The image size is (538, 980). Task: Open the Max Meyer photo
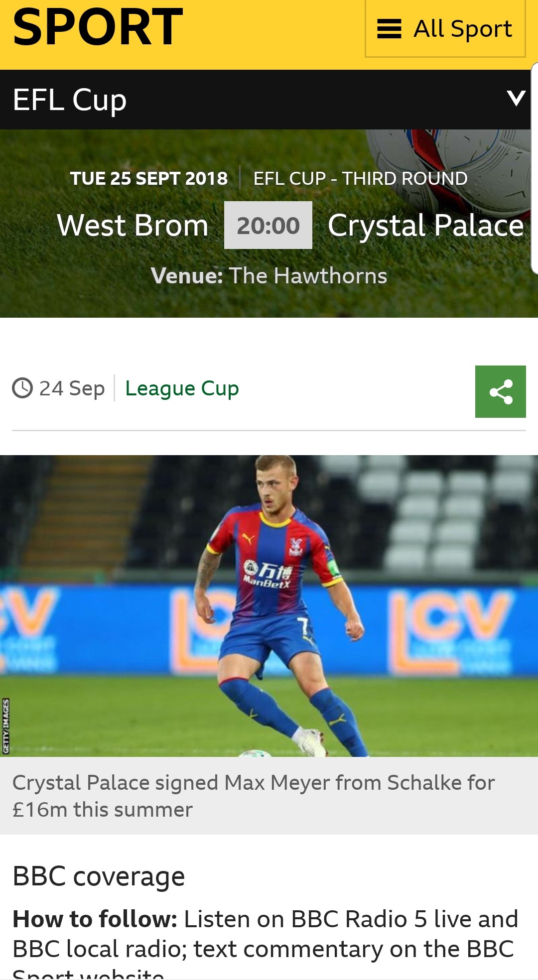pyautogui.click(x=269, y=606)
